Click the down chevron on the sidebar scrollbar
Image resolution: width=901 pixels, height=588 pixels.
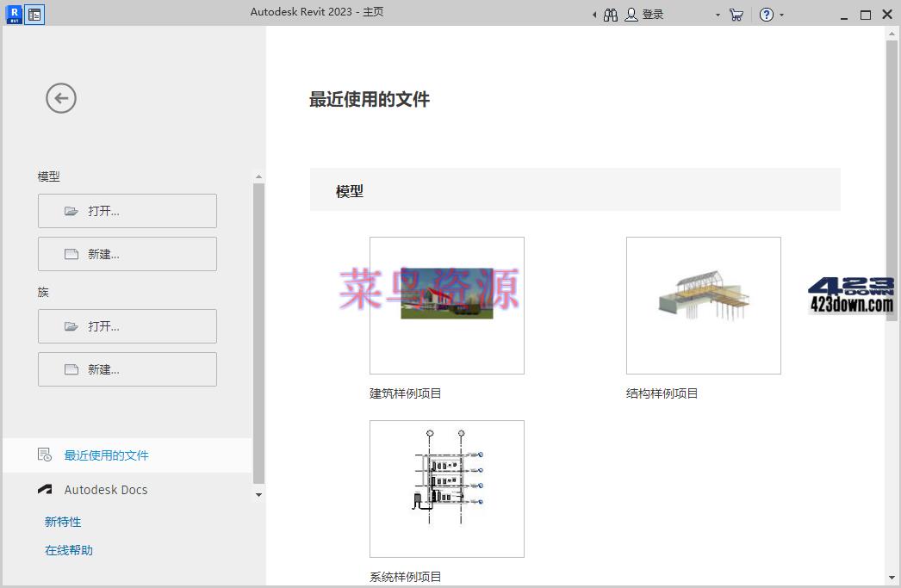click(x=258, y=495)
